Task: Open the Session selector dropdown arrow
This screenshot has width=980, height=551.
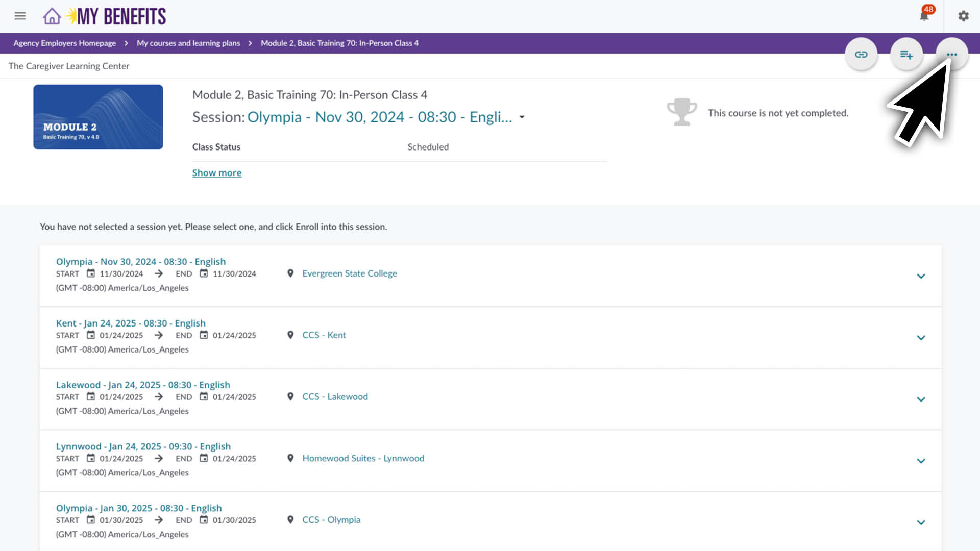Action: point(522,117)
